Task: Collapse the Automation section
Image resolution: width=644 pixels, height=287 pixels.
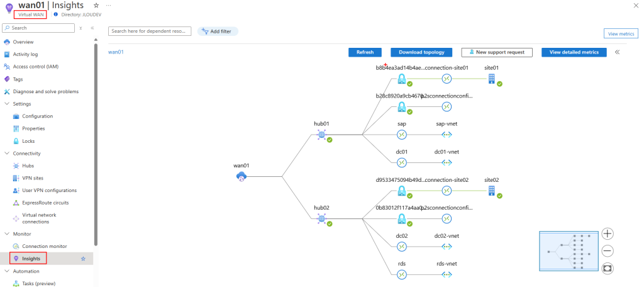Action: (6, 271)
